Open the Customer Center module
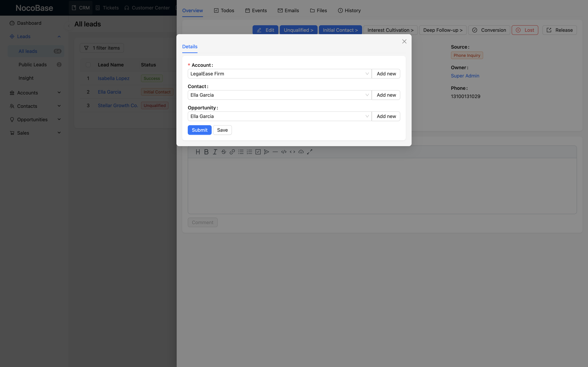Viewport: 588px width, 367px height. 147,8
